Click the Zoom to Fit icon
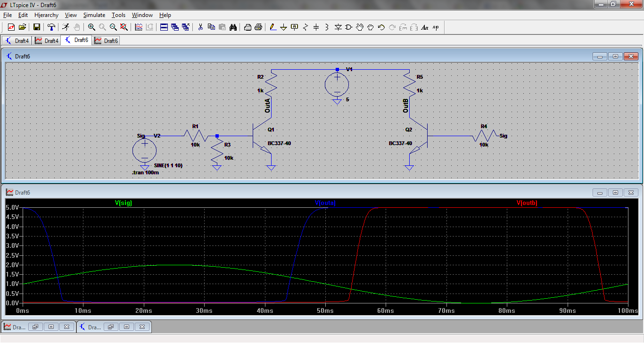This screenshot has height=343, width=644. point(124,27)
